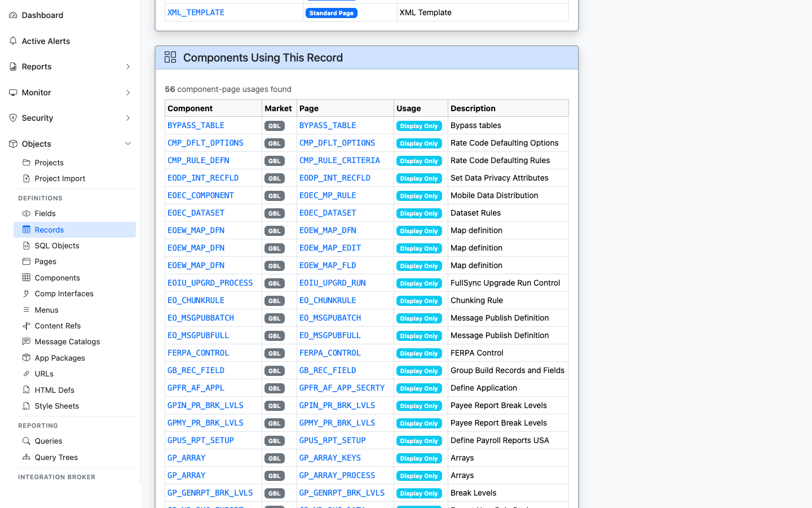Click GBL badge in EO_CHUNKRULE row
Screen dimensions: 812x508
tap(275, 301)
